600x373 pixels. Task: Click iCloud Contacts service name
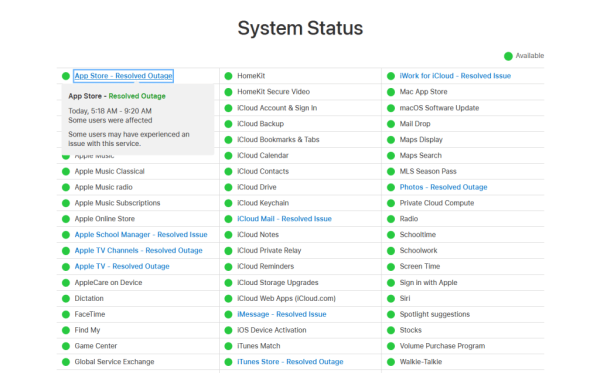click(x=263, y=171)
